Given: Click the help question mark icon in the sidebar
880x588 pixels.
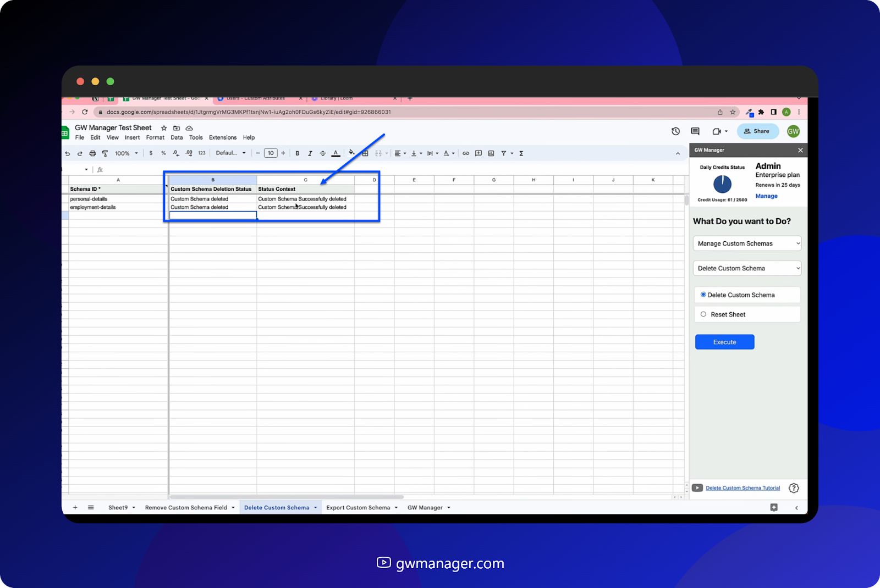Looking at the screenshot, I should (x=794, y=488).
